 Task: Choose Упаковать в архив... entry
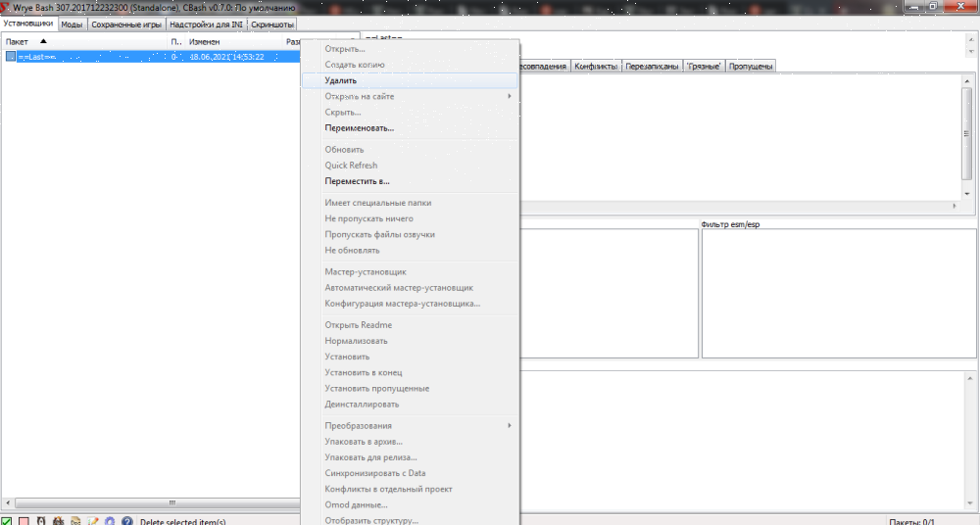click(x=410, y=441)
